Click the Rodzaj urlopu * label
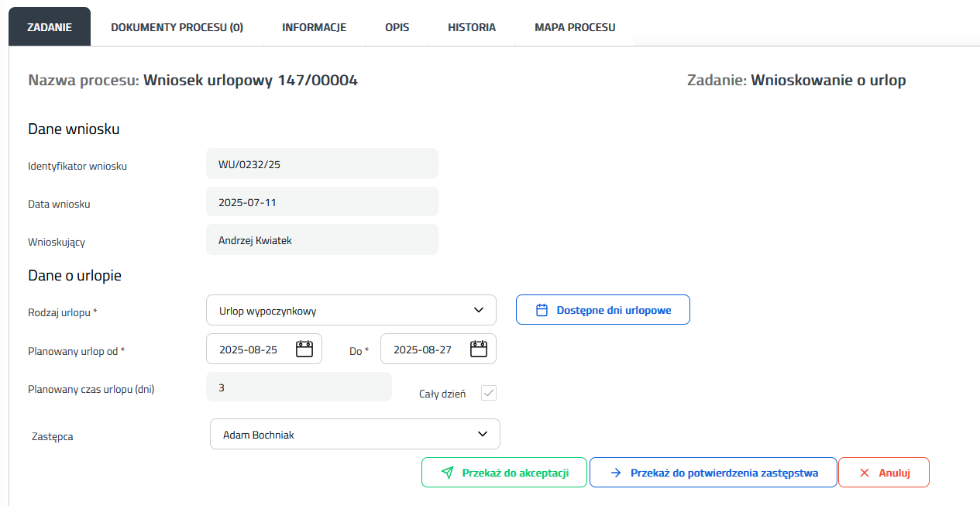This screenshot has width=980, height=506. tap(63, 312)
